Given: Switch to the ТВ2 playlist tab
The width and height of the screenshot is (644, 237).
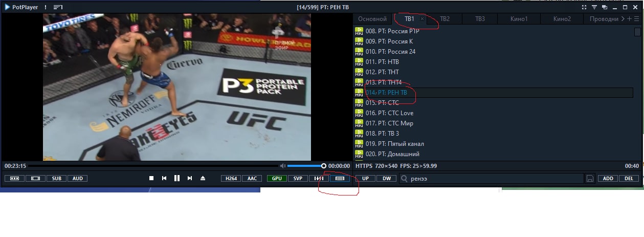Looking at the screenshot, I should [x=445, y=19].
